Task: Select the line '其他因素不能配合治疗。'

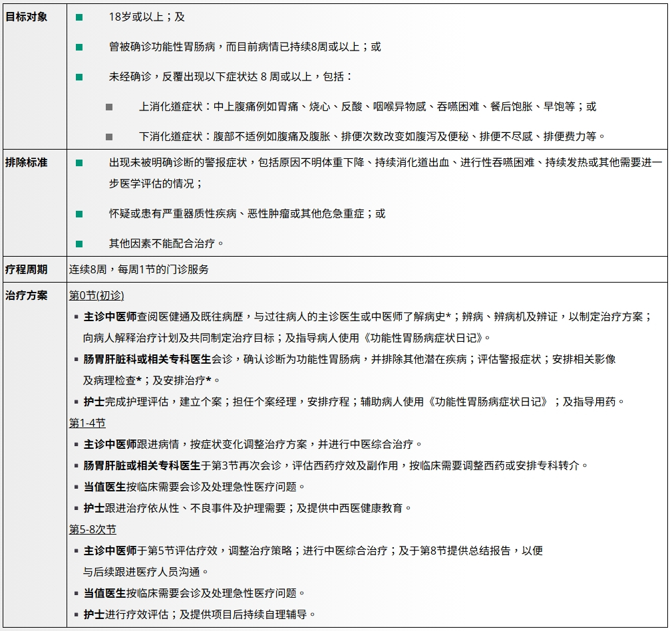Action: (x=166, y=244)
